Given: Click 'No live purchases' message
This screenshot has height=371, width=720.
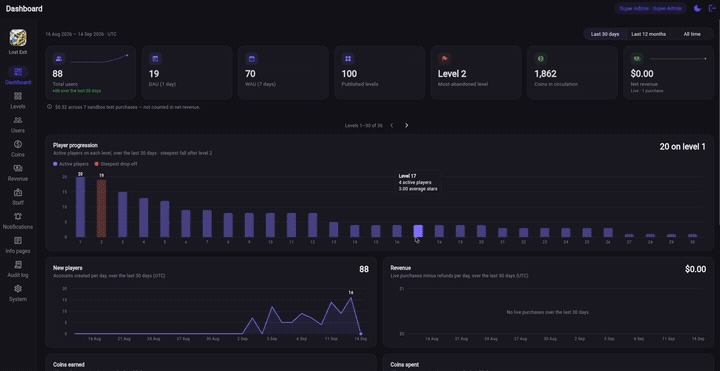Looking at the screenshot, I should [548, 312].
